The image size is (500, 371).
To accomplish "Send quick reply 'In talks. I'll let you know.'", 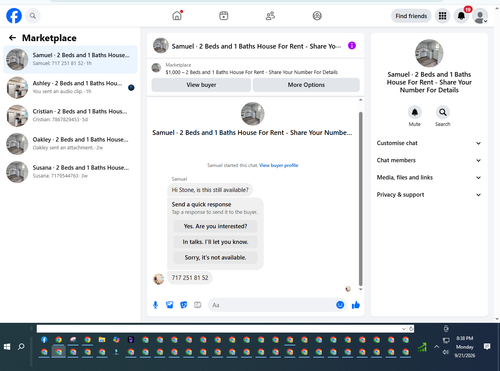I will pos(215,242).
